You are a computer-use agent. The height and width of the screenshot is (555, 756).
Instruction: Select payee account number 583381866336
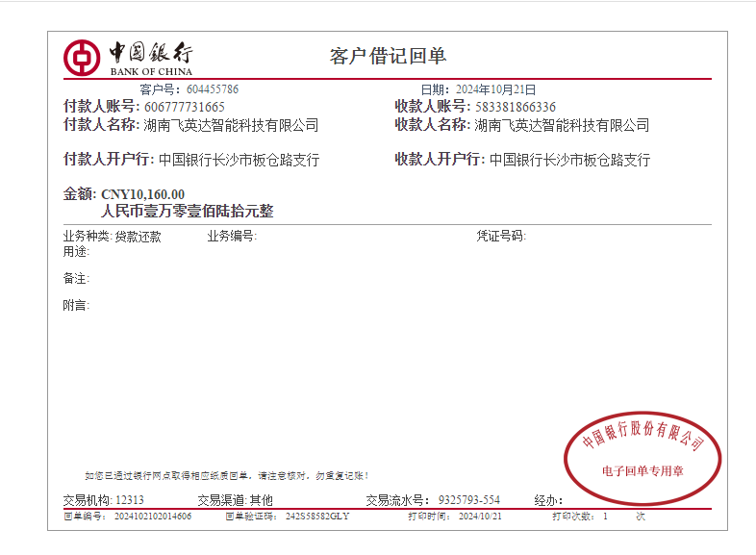[516, 107]
